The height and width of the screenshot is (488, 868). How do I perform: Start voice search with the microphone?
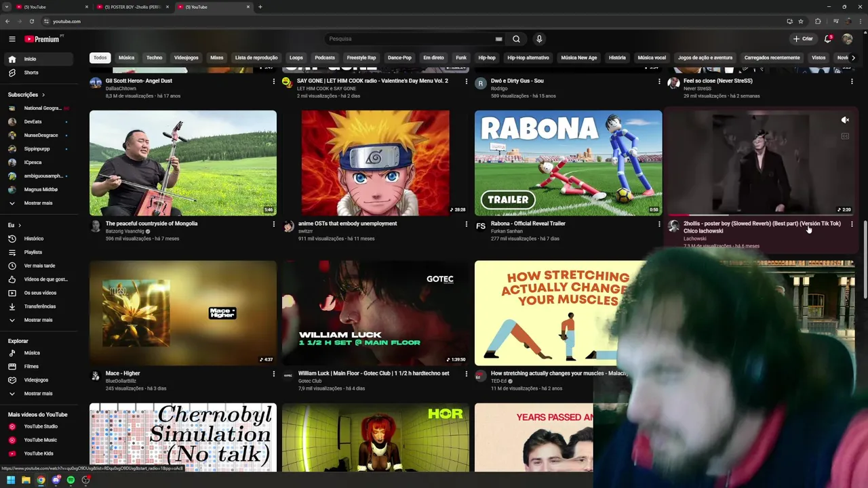coord(539,39)
